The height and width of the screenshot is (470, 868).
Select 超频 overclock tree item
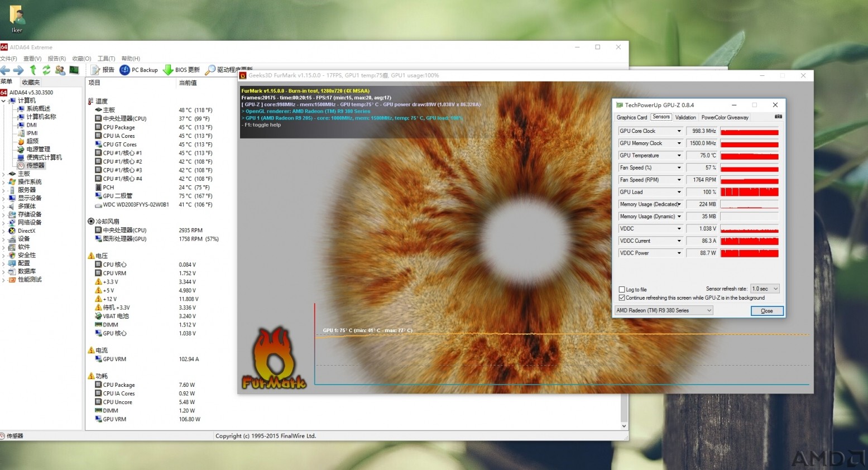click(32, 141)
